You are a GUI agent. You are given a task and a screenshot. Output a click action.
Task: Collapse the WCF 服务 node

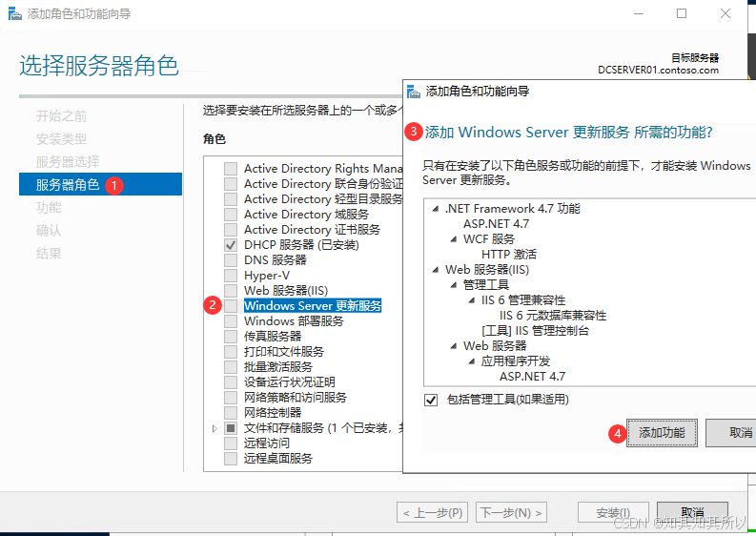point(453,239)
